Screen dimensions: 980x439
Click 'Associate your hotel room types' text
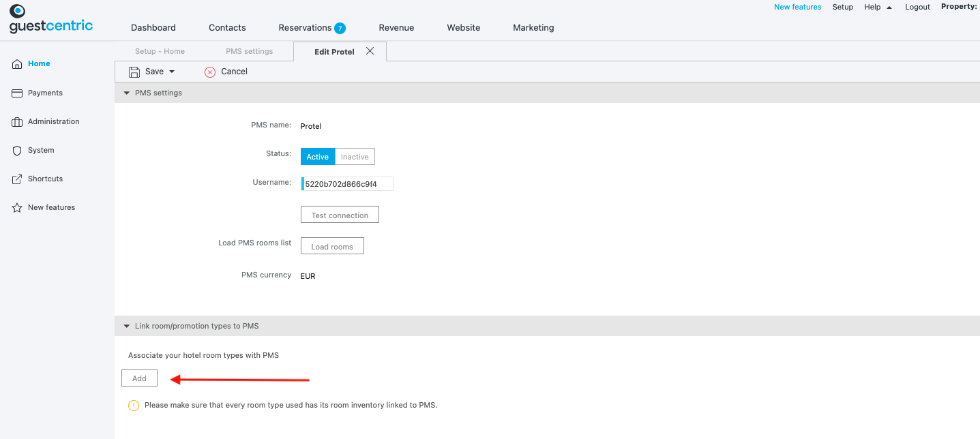(x=203, y=355)
